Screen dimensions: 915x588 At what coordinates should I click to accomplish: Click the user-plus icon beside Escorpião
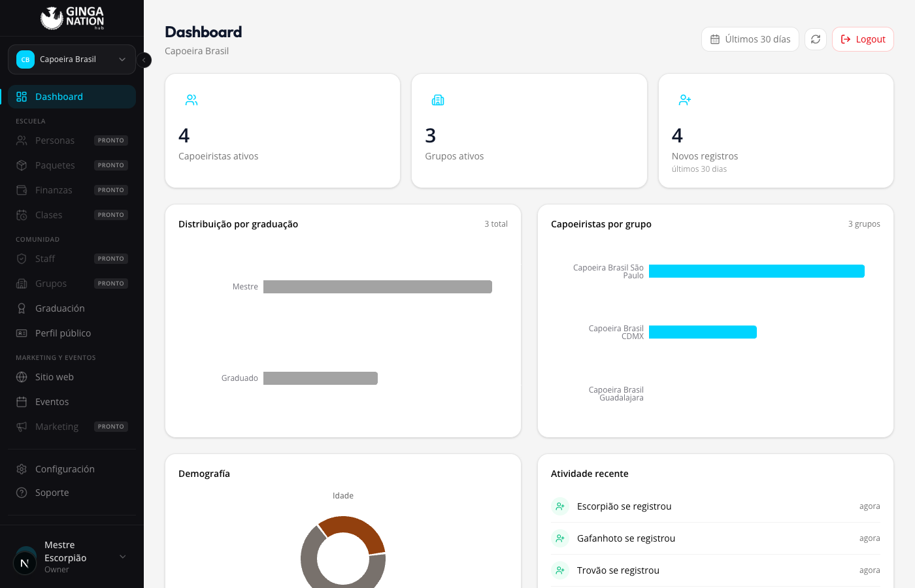(x=560, y=506)
